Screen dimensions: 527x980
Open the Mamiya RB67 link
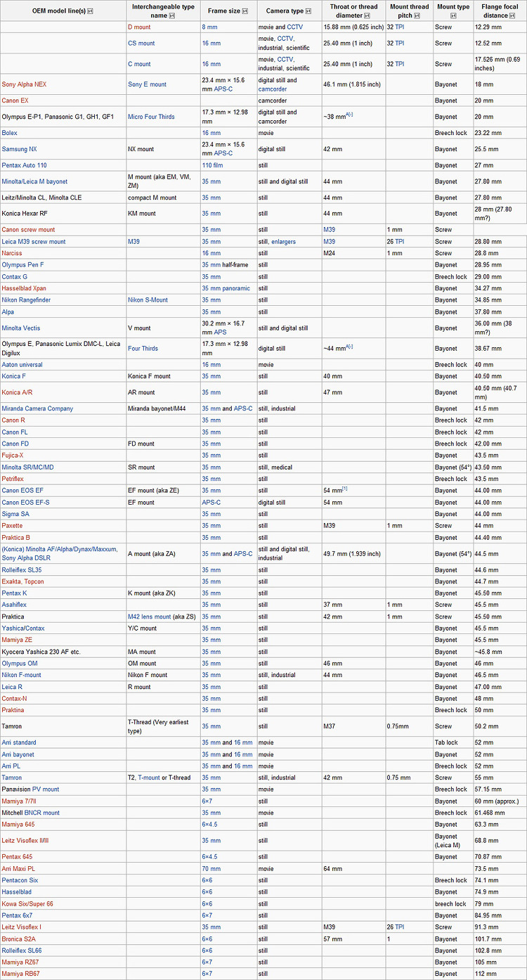click(20, 973)
